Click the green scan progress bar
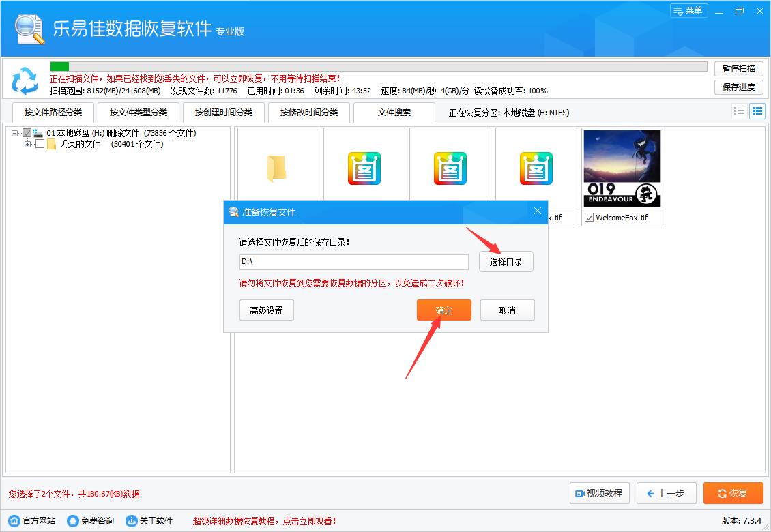 click(x=58, y=66)
